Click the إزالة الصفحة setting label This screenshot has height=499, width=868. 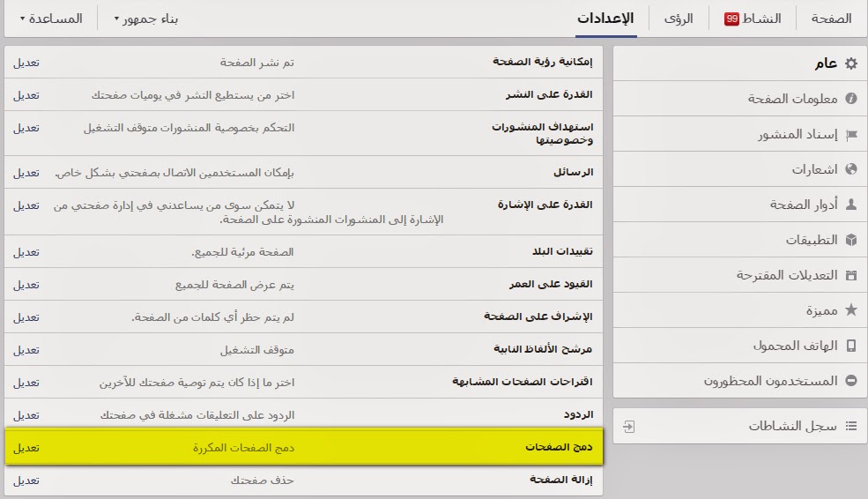tap(560, 480)
